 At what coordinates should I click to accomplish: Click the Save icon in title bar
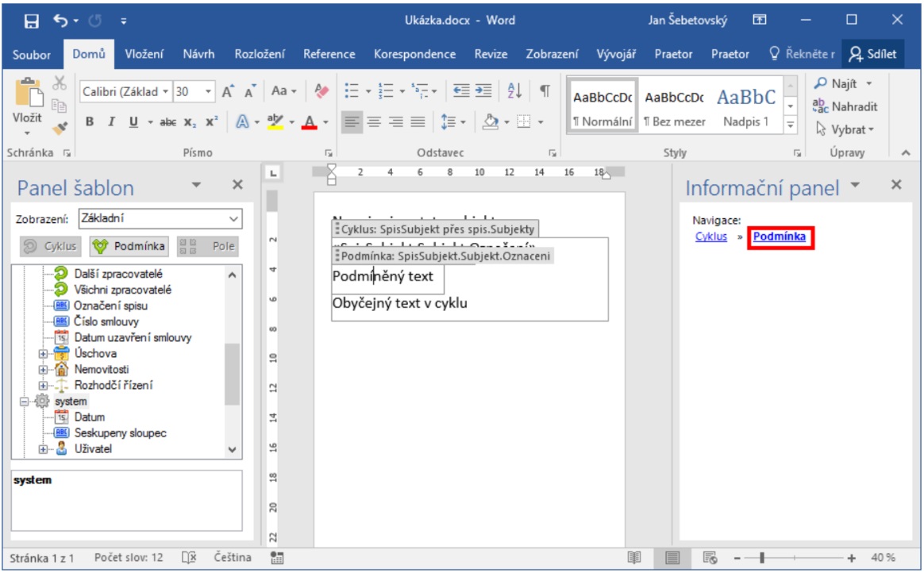pos(32,21)
